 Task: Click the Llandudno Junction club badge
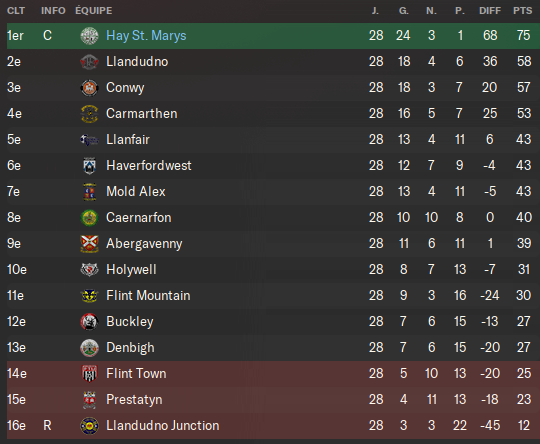point(89,426)
